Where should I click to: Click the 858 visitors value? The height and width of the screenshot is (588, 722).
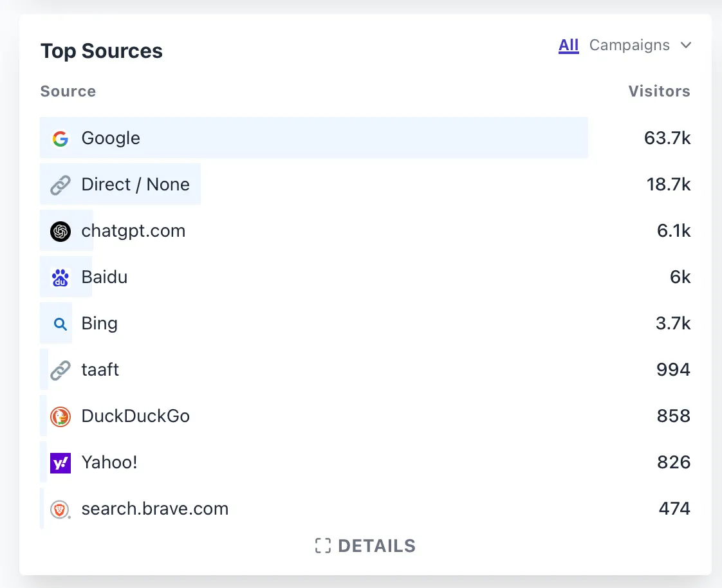pos(674,416)
